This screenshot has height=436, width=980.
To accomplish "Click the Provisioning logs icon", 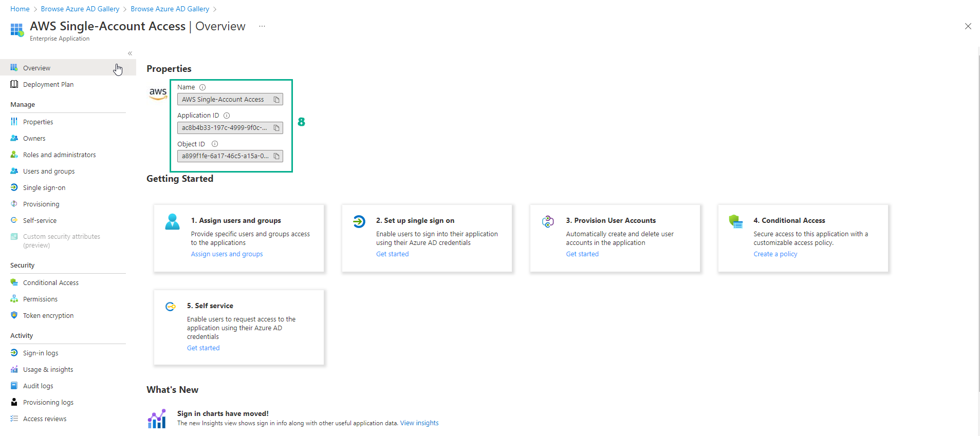I will click(14, 402).
